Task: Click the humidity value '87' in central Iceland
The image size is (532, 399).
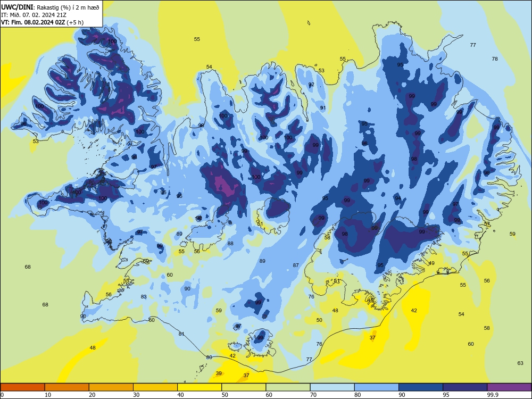Action: coord(296,265)
